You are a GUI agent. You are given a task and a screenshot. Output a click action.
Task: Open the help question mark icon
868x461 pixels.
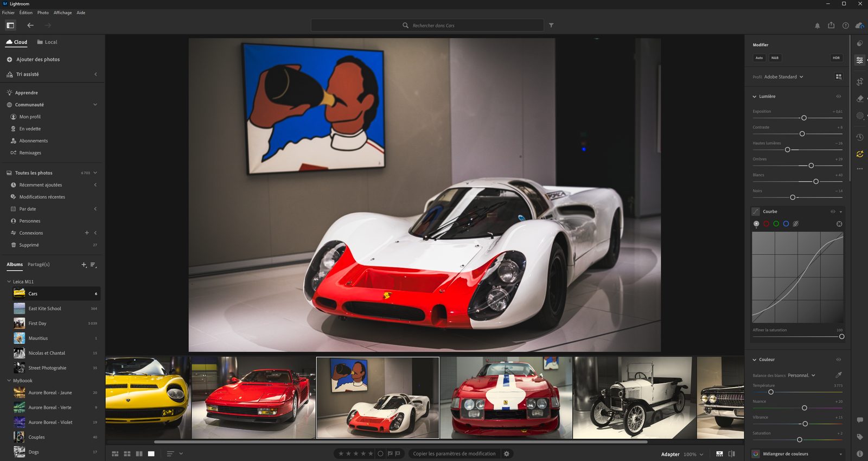pos(846,25)
